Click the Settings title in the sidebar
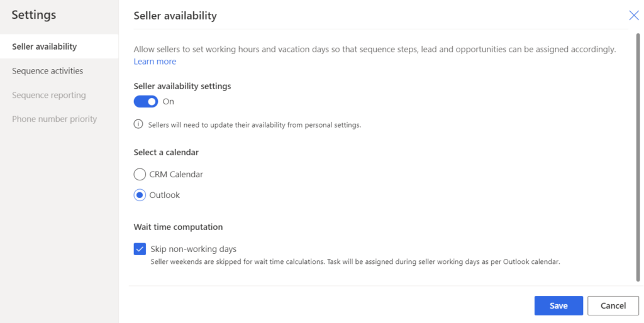The image size is (644, 323). click(34, 14)
